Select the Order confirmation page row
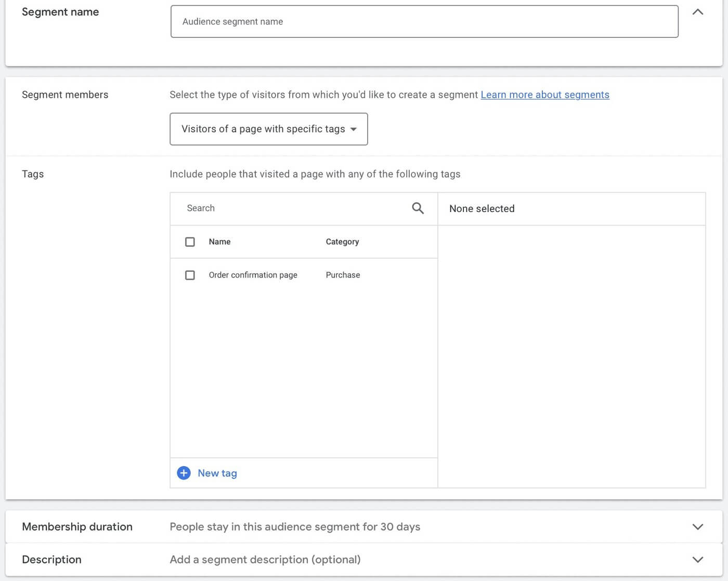 (253, 275)
